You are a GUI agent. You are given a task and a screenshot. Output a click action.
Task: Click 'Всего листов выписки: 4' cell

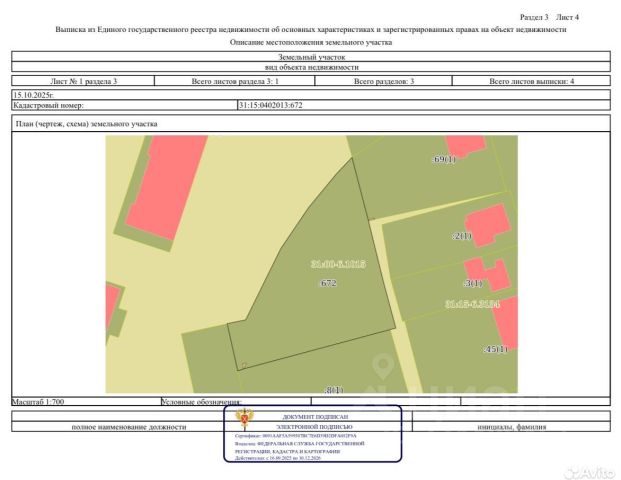click(531, 81)
